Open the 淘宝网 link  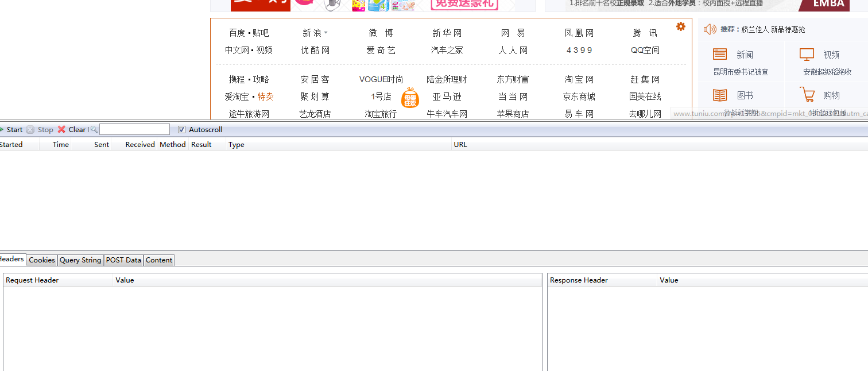coord(579,79)
